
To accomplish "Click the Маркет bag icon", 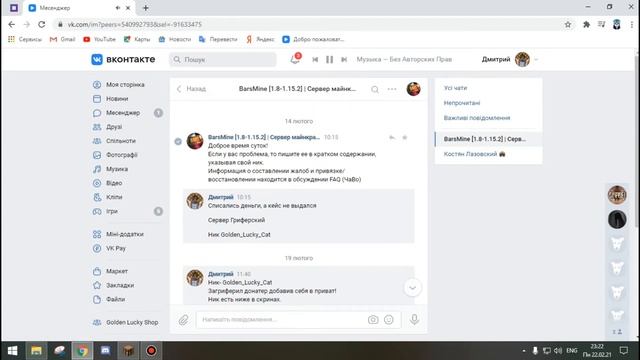I will pyautogui.click(x=97, y=271).
